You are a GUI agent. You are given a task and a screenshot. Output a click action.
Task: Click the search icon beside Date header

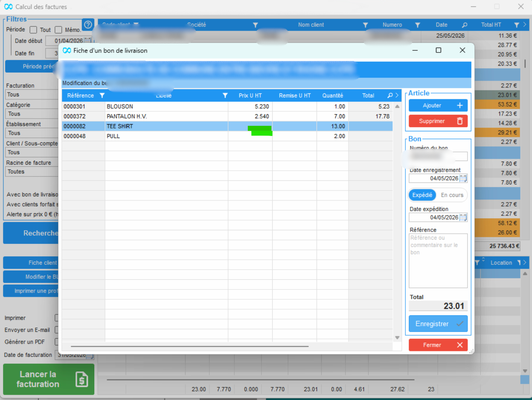(465, 25)
